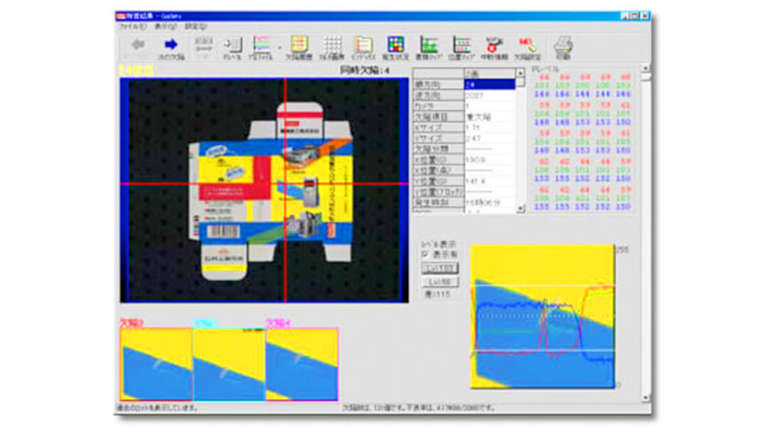Open the profile chart toolbar icon
Viewport: 770px width, 430px height.
click(261, 48)
